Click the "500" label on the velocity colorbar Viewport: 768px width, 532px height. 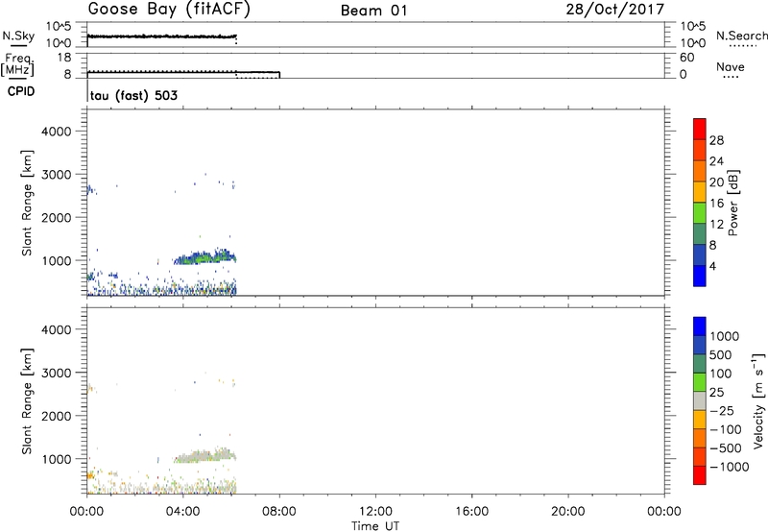tap(720, 355)
